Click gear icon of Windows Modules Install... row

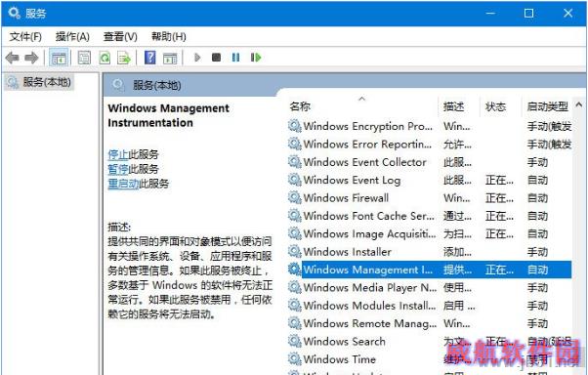tap(295, 306)
